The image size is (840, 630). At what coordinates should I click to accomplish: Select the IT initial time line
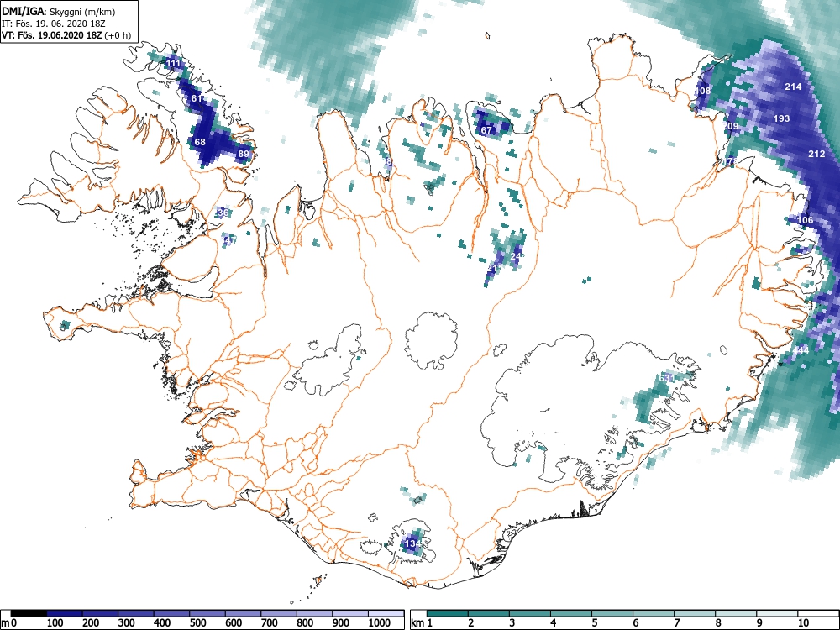[53, 24]
